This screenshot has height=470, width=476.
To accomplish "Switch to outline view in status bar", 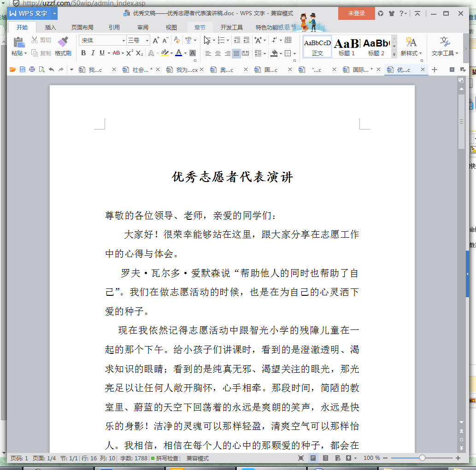I will (325, 458).
